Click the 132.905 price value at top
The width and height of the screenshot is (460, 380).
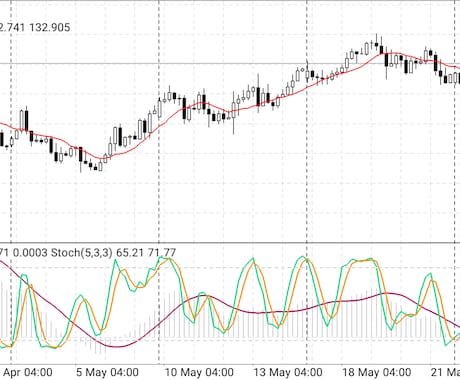click(50, 27)
